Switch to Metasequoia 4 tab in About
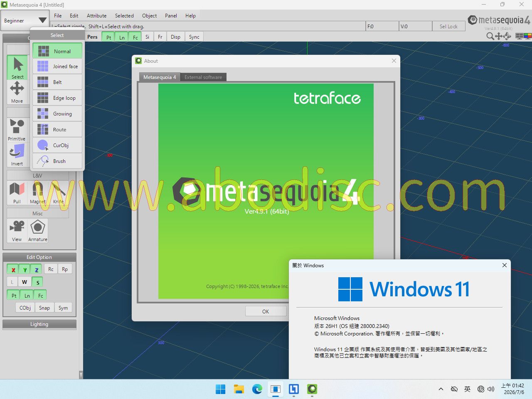The image size is (532, 399). point(160,77)
